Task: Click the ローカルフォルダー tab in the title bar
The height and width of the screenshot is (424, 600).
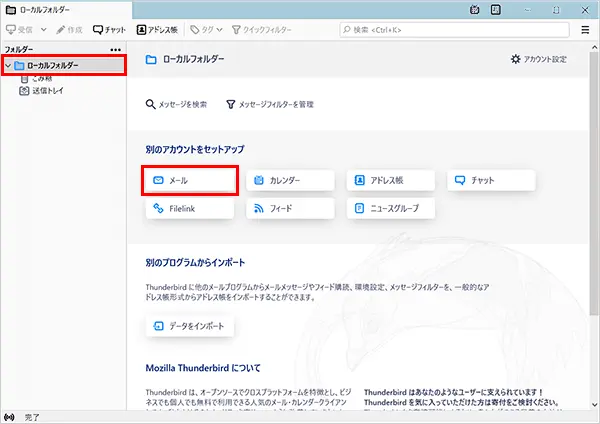Action: (67, 10)
